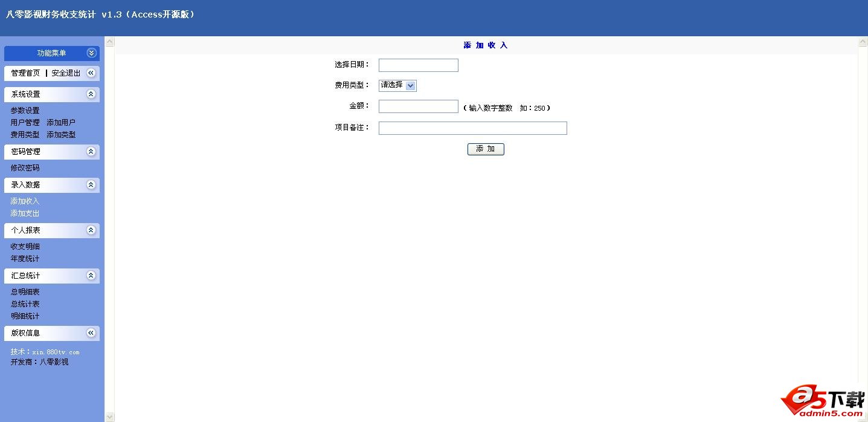Open 收支明细 report
868x422 pixels.
25,247
